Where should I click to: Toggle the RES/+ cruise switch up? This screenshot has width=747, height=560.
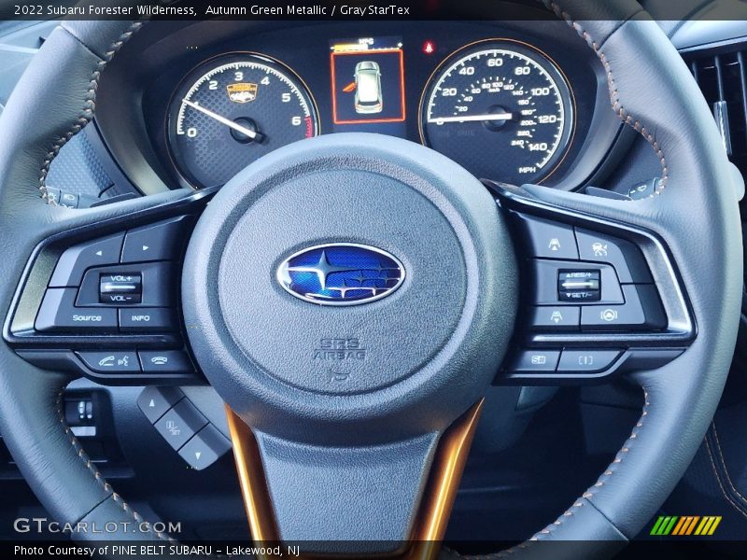tap(580, 273)
